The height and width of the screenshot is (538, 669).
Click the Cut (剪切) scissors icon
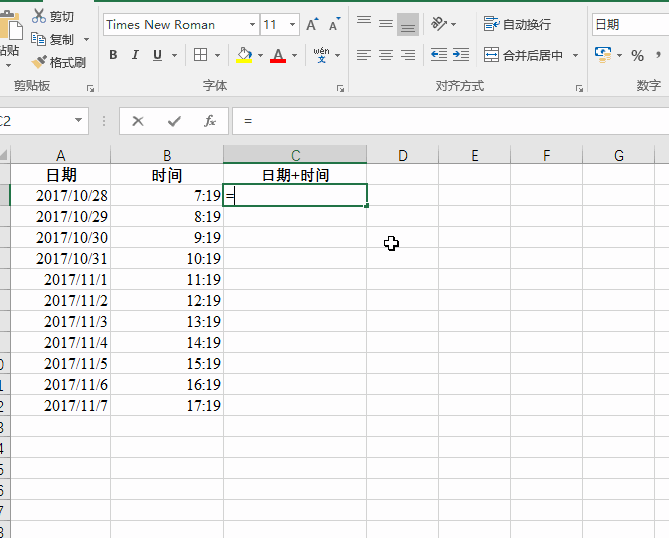(x=39, y=16)
